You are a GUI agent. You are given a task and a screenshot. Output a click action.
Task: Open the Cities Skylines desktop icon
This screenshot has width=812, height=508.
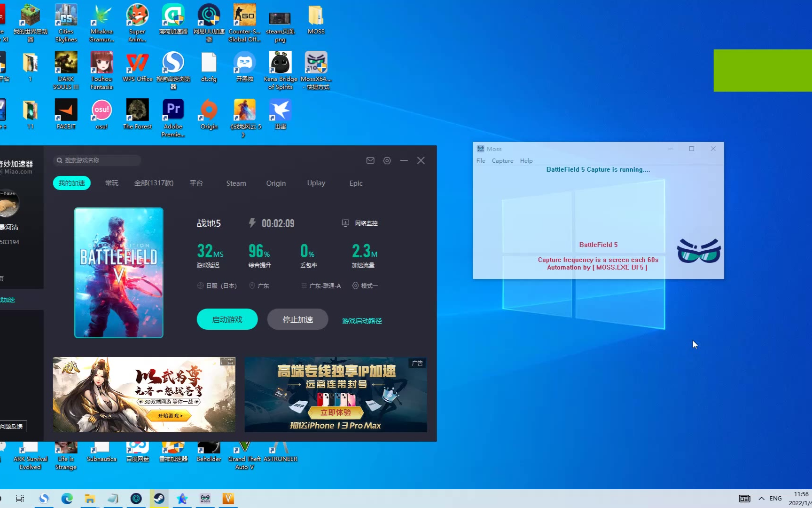(x=66, y=23)
